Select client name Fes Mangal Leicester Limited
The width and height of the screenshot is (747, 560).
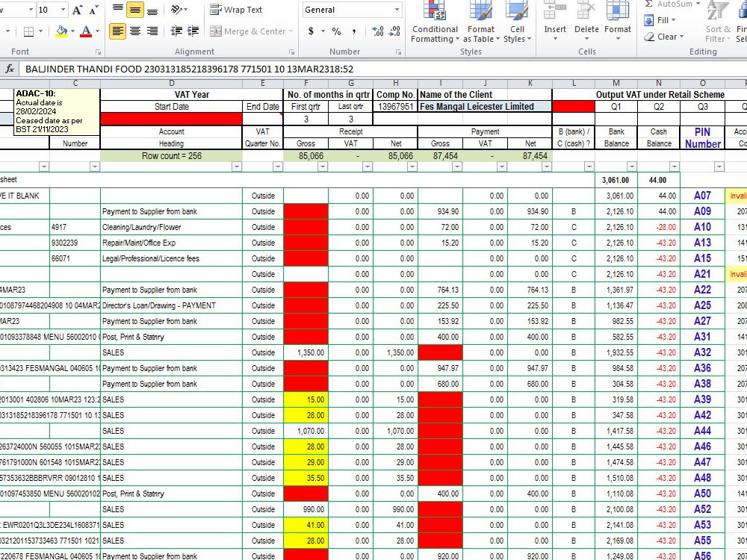485,107
